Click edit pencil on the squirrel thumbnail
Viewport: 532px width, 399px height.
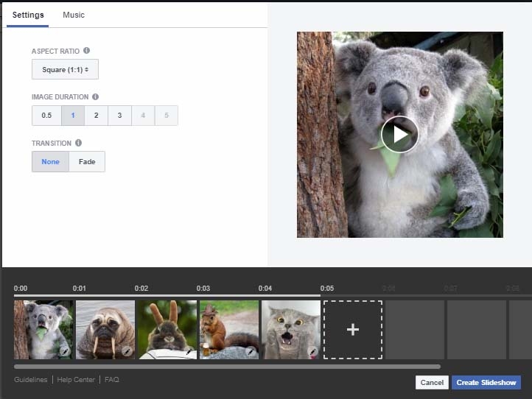tap(251, 352)
